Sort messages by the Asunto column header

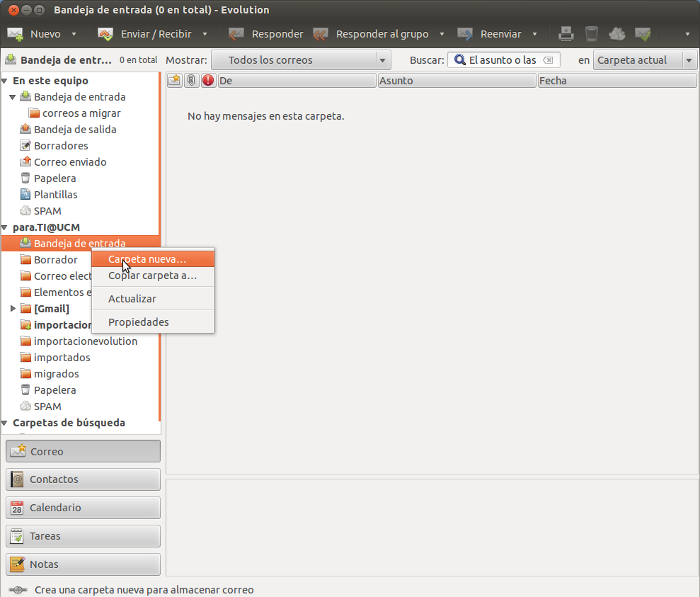[457, 80]
